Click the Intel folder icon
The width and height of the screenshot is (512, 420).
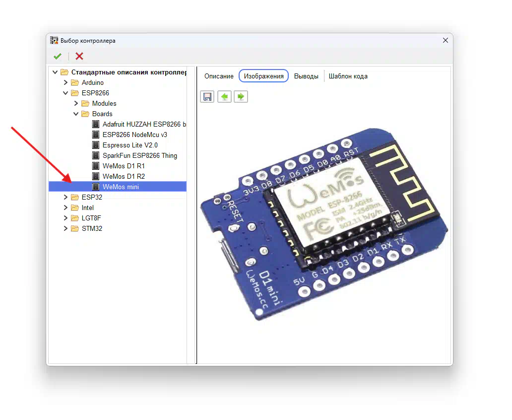click(75, 208)
